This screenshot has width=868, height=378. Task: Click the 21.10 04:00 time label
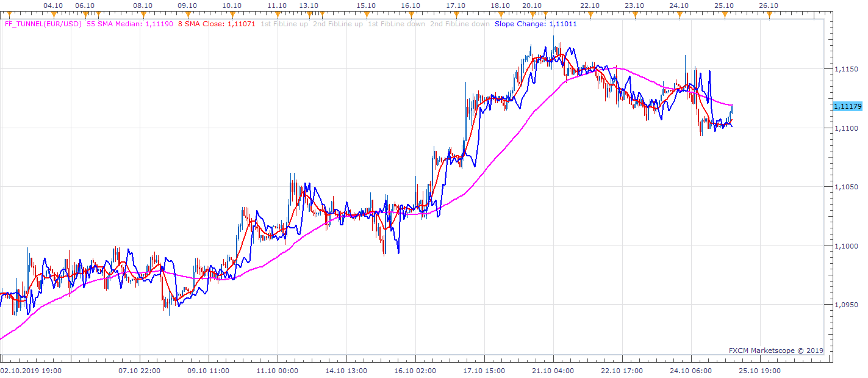tap(553, 370)
